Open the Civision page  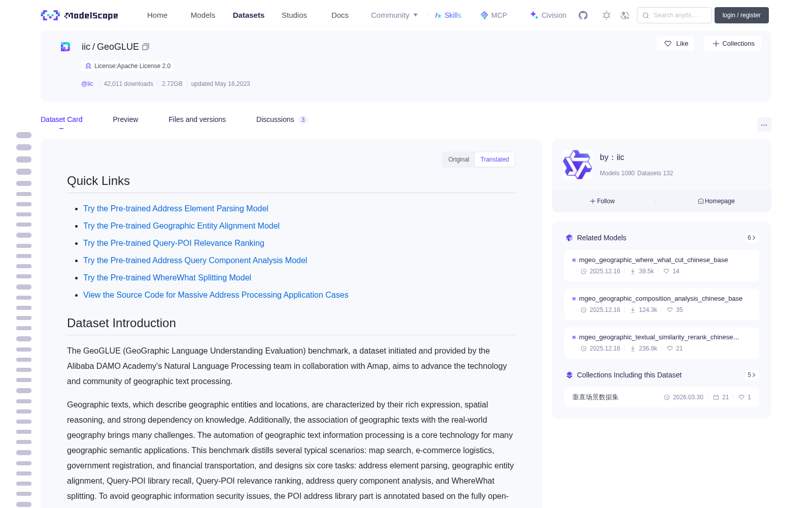548,15
